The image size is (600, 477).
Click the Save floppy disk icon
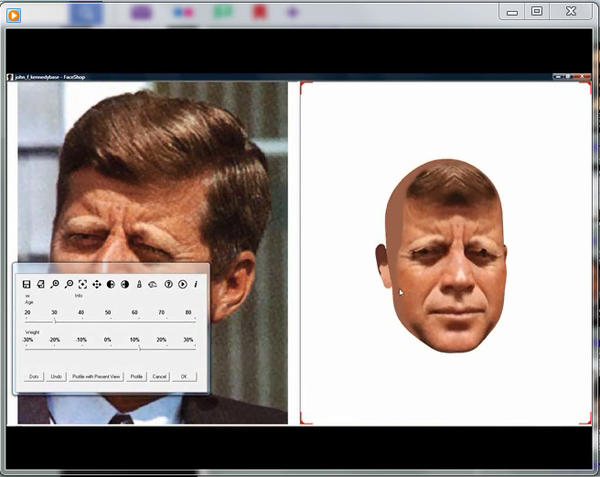26,284
